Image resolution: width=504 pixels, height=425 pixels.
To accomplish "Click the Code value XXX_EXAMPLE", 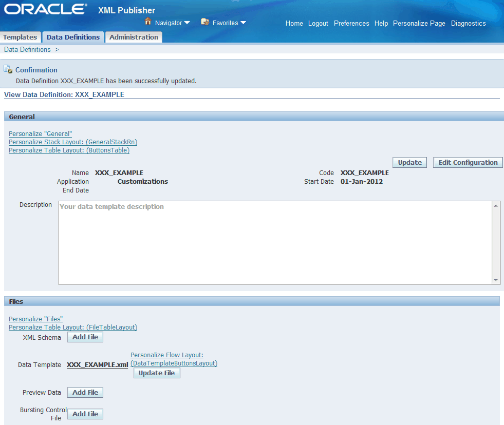I will pyautogui.click(x=364, y=173).
